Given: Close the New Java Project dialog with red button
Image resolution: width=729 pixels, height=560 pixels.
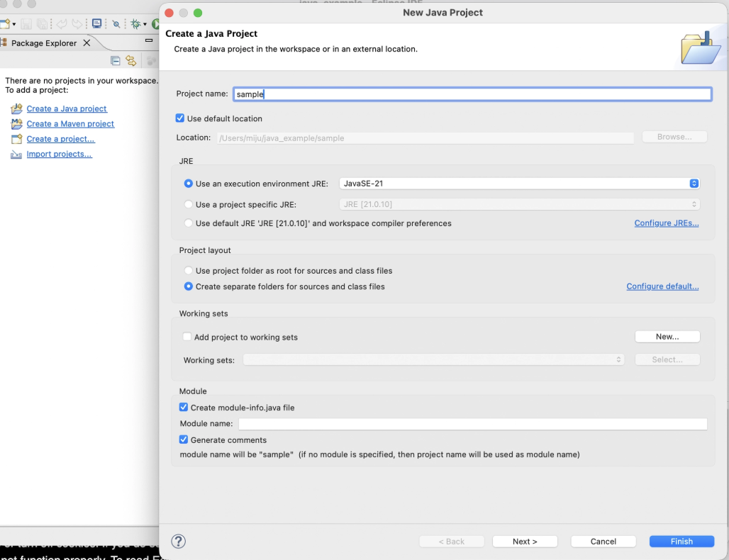Looking at the screenshot, I should (x=169, y=13).
